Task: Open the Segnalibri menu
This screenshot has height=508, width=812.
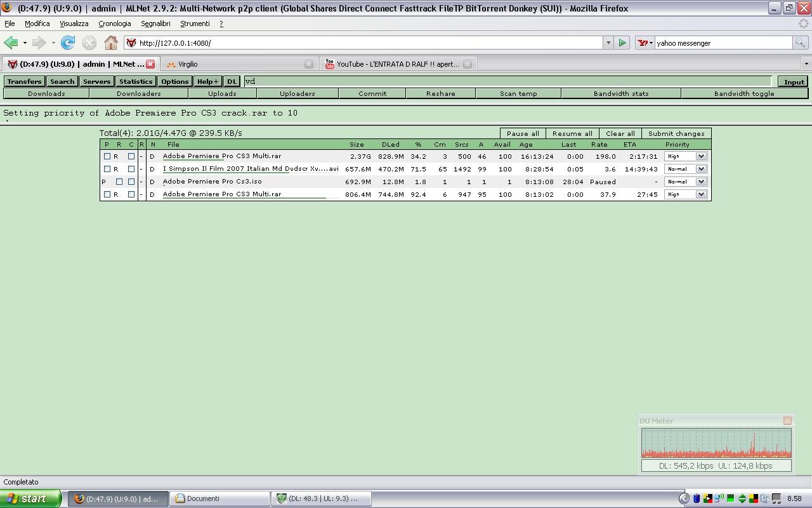Action: click(155, 23)
